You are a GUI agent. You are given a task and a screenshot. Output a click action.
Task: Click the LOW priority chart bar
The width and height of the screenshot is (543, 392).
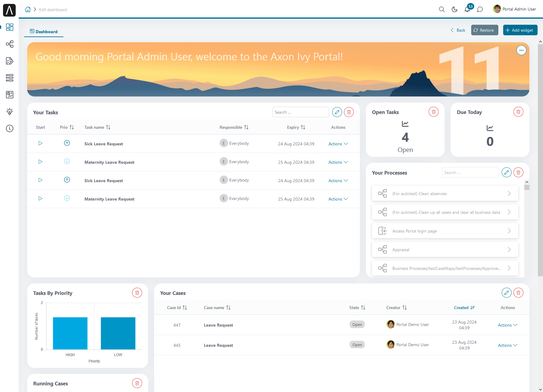pos(118,333)
